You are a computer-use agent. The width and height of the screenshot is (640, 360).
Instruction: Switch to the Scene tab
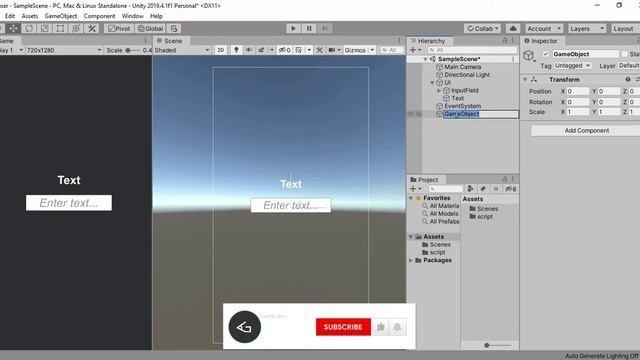170,41
